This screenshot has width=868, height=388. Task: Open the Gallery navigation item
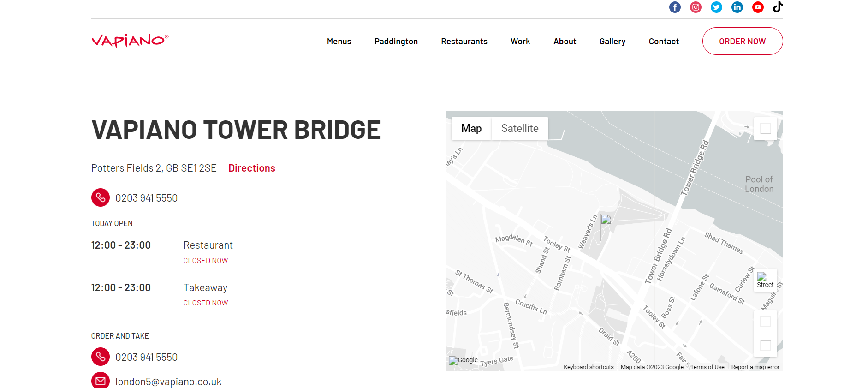pos(612,42)
